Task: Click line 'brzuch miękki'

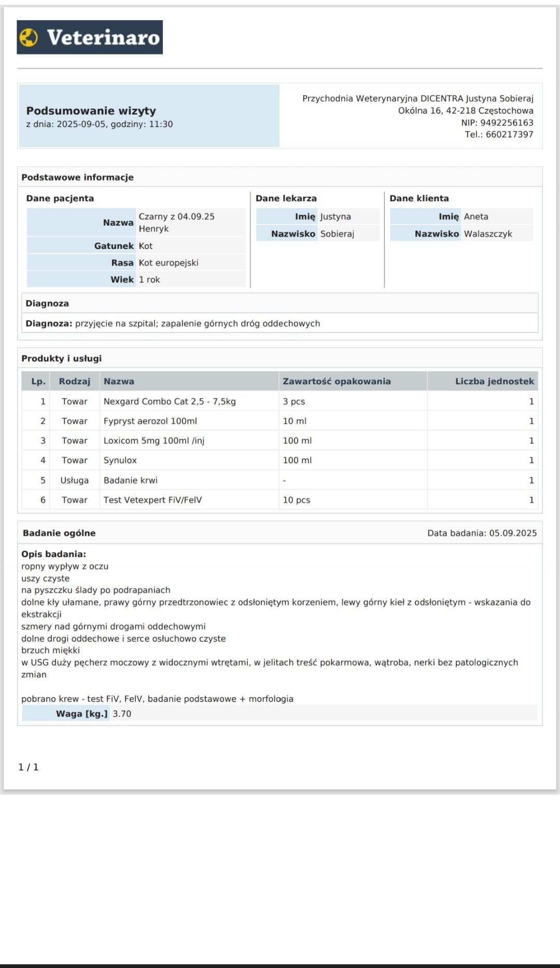Action: [x=51, y=651]
